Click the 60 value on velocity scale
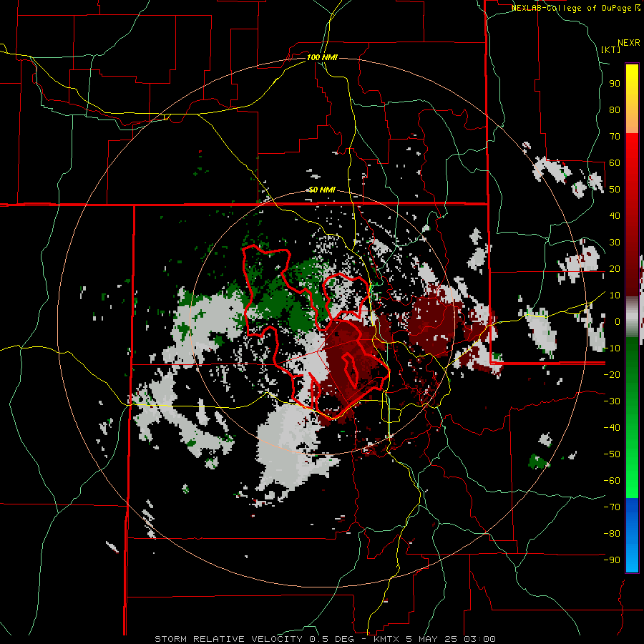 click(615, 162)
